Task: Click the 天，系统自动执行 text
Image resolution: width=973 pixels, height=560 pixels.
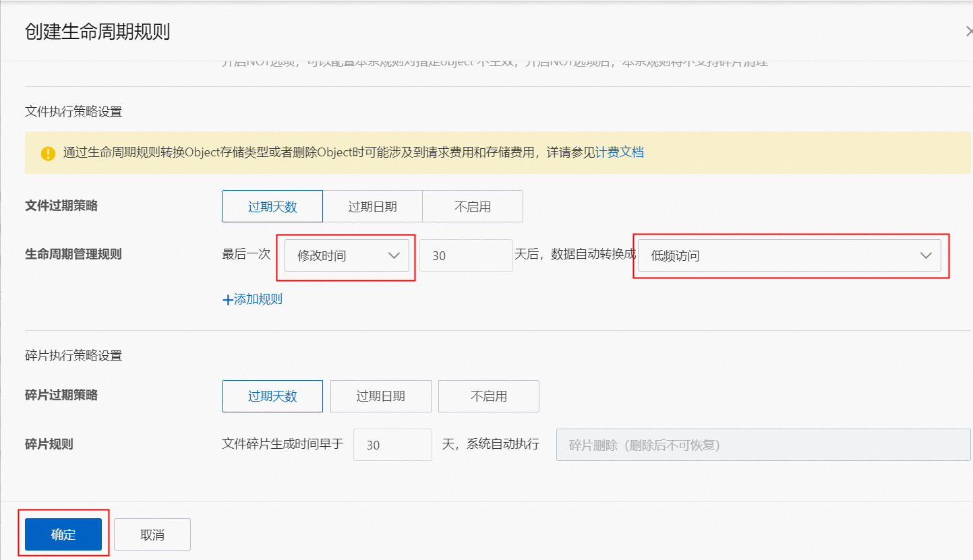Action: pyautogui.click(x=490, y=444)
